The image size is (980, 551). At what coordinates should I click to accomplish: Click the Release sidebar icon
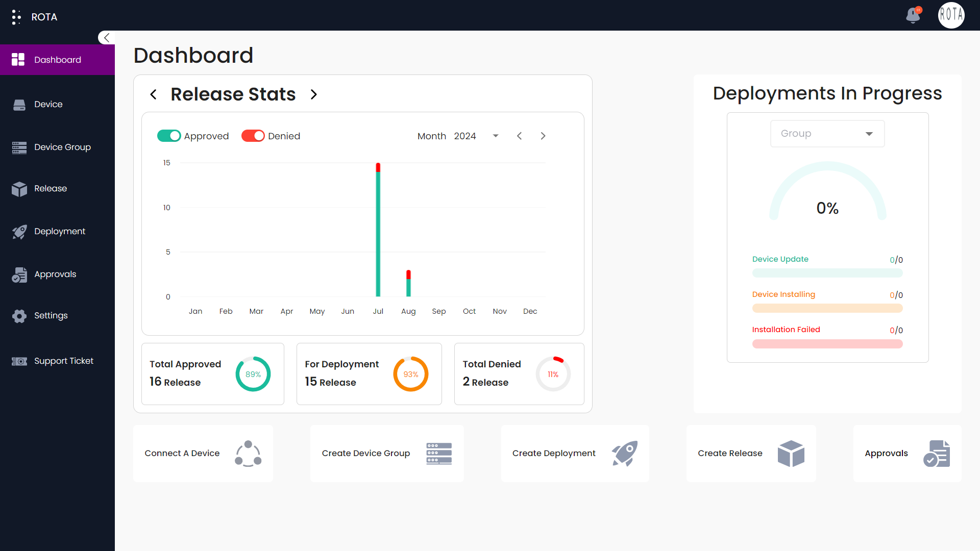tap(20, 188)
